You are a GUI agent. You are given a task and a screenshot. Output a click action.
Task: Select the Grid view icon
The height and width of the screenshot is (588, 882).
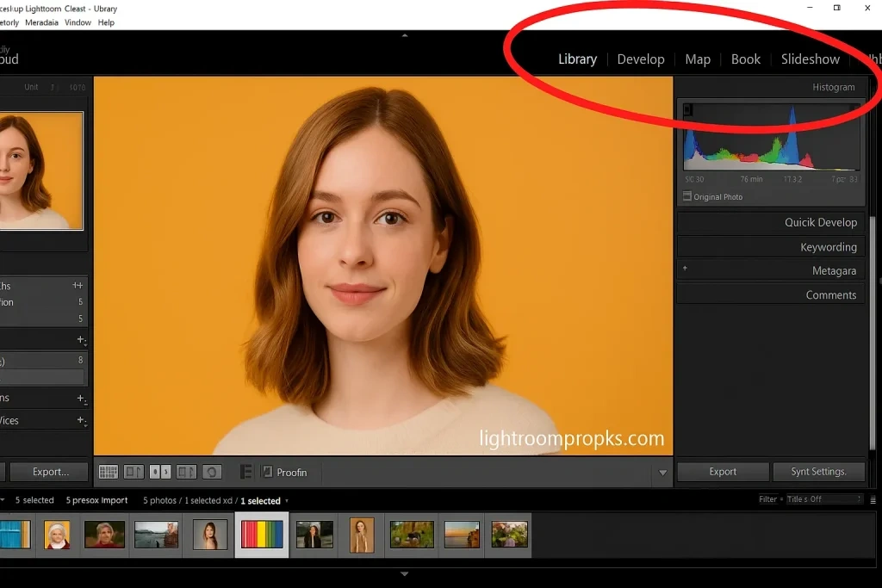[x=109, y=472]
